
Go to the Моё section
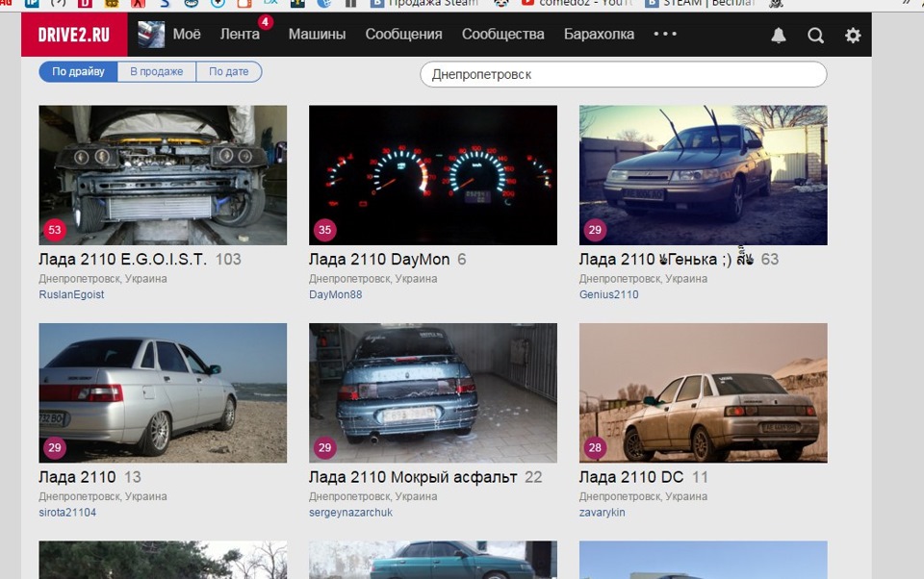coord(187,35)
